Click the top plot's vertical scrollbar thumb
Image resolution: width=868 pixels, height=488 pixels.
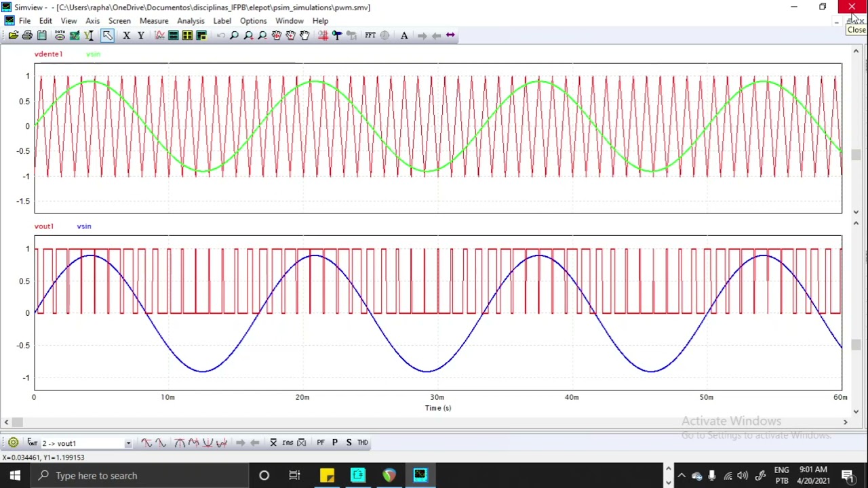(x=856, y=155)
